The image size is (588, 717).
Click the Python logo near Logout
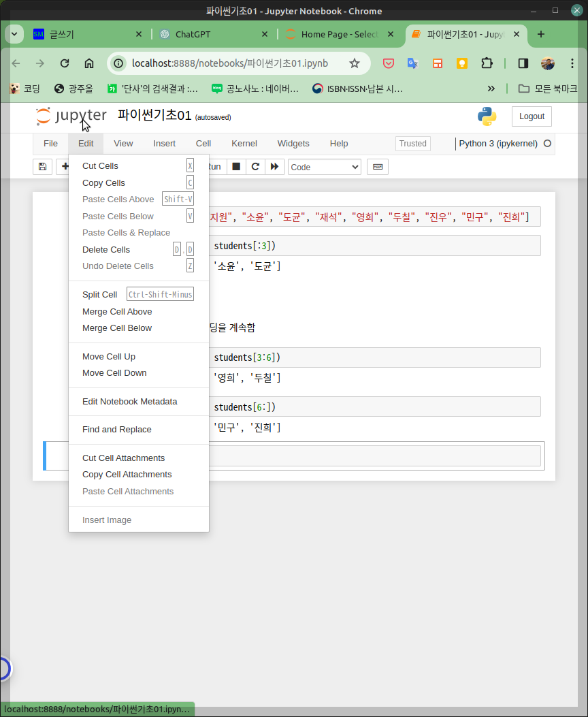[487, 116]
